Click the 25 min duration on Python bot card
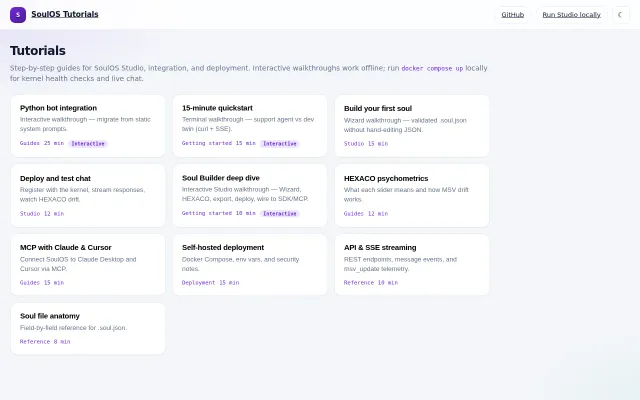Image resolution: width=640 pixels, height=400 pixels. (54, 143)
